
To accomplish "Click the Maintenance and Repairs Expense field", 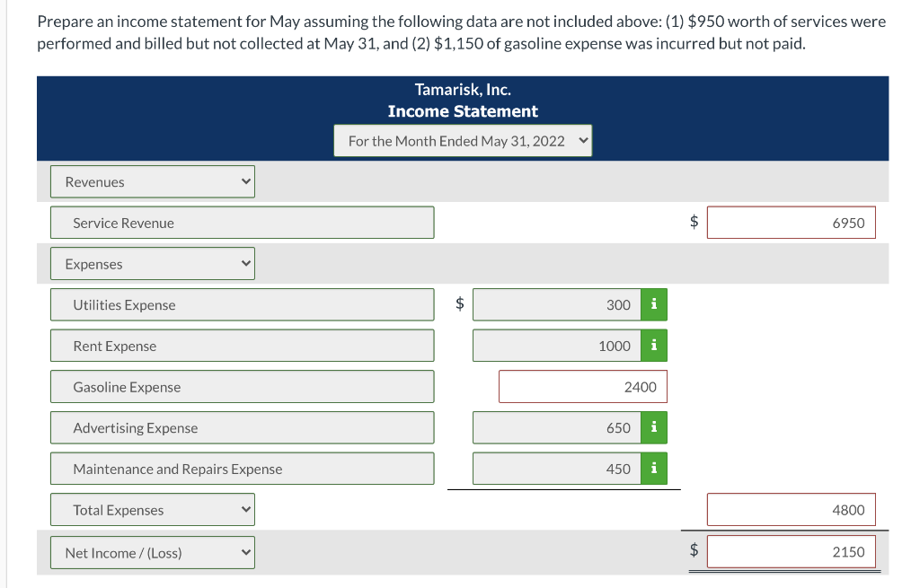I will (242, 469).
